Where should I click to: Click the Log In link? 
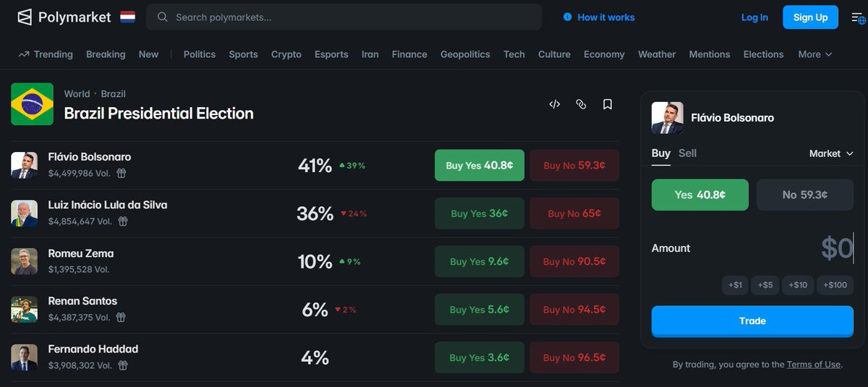point(754,17)
